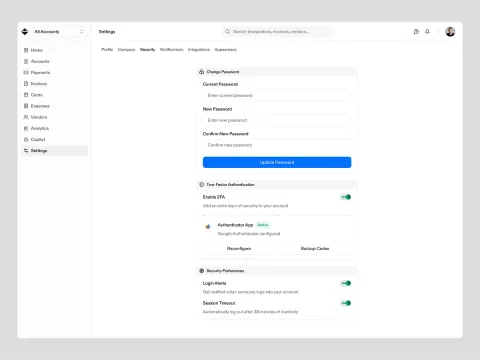The height and width of the screenshot is (360, 480).
Task: Click the Settings page title
Action: click(107, 32)
